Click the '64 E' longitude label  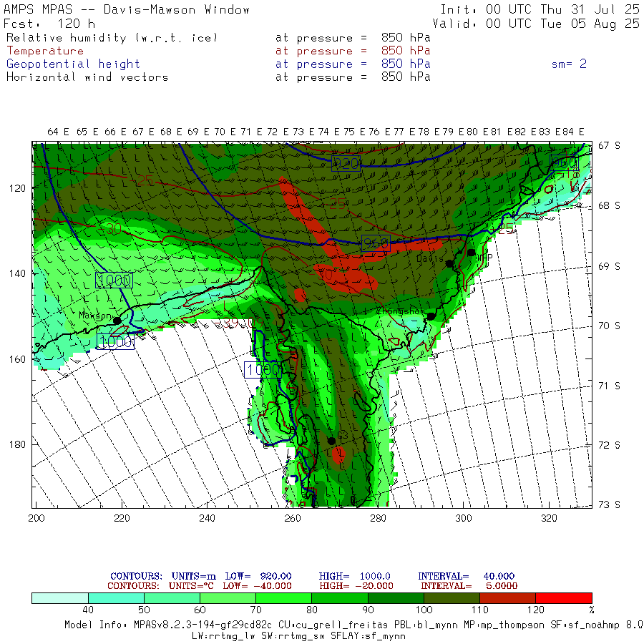pyautogui.click(x=59, y=132)
